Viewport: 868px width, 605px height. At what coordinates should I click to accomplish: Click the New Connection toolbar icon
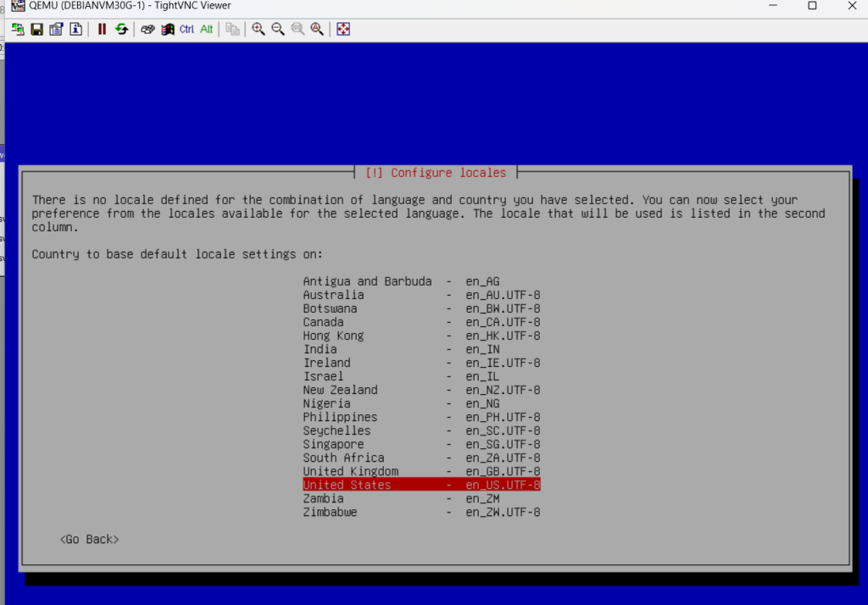18,29
